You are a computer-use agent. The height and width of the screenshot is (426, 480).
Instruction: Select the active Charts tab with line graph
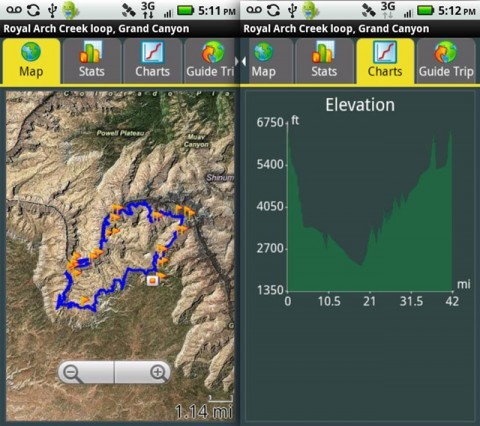coord(385,61)
